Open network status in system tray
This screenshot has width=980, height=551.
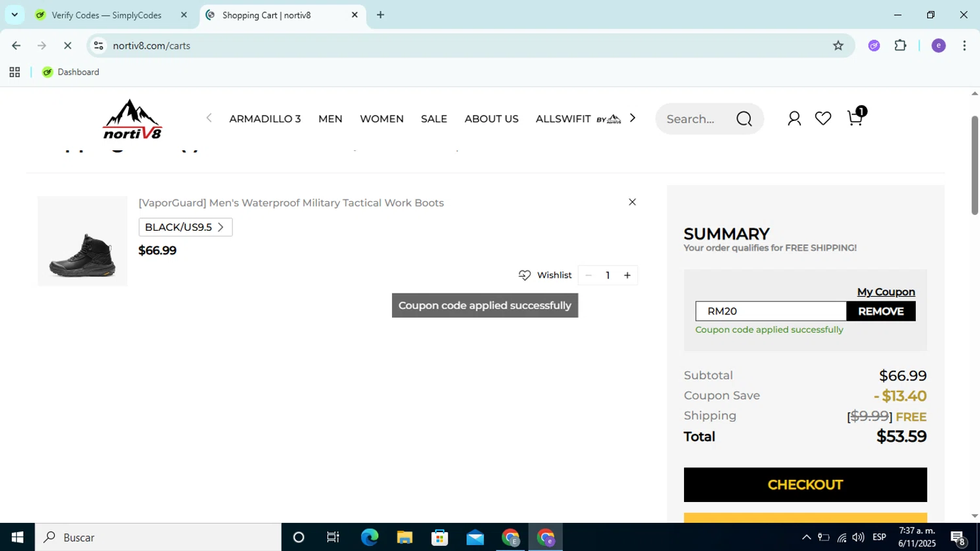[x=841, y=537]
